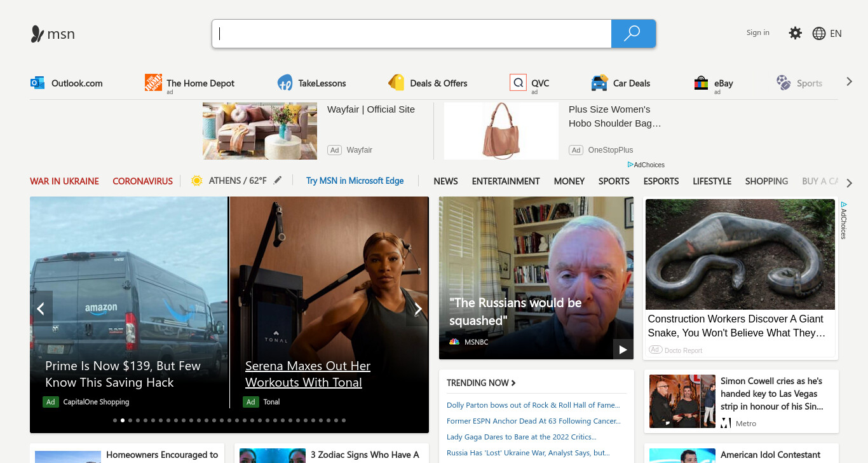Open the Shopping tab
This screenshot has height=463, width=868.
click(x=766, y=181)
